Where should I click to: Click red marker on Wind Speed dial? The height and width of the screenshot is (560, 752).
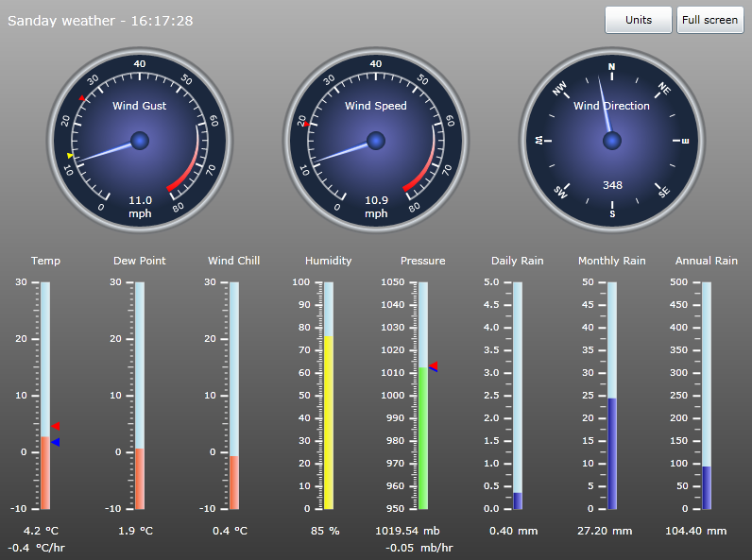(x=307, y=124)
